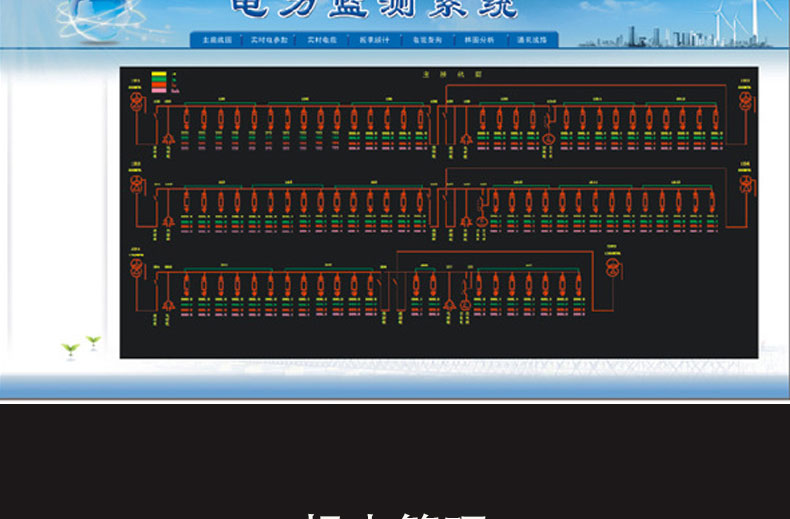790x519 pixels.
Task: Select the middle-left transformer symbol
Action: pyautogui.click(x=137, y=184)
